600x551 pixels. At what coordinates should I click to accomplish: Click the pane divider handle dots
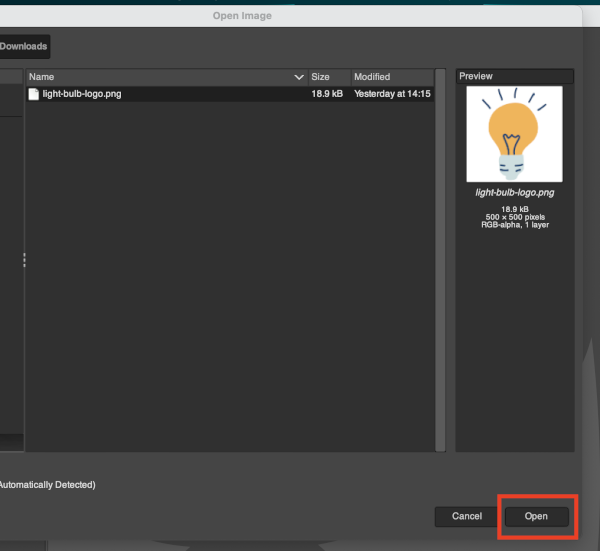coord(24,260)
